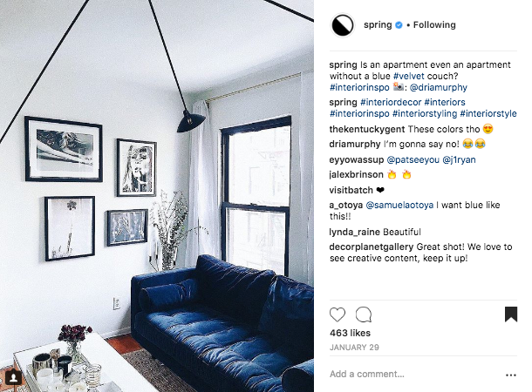
Task: View who liked via 463 likes
Action: (350, 333)
